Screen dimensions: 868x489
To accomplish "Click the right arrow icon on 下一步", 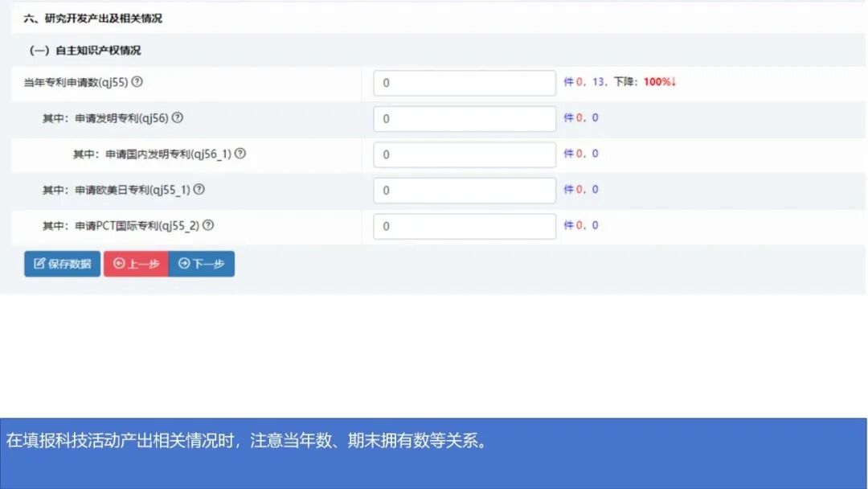I will (183, 263).
